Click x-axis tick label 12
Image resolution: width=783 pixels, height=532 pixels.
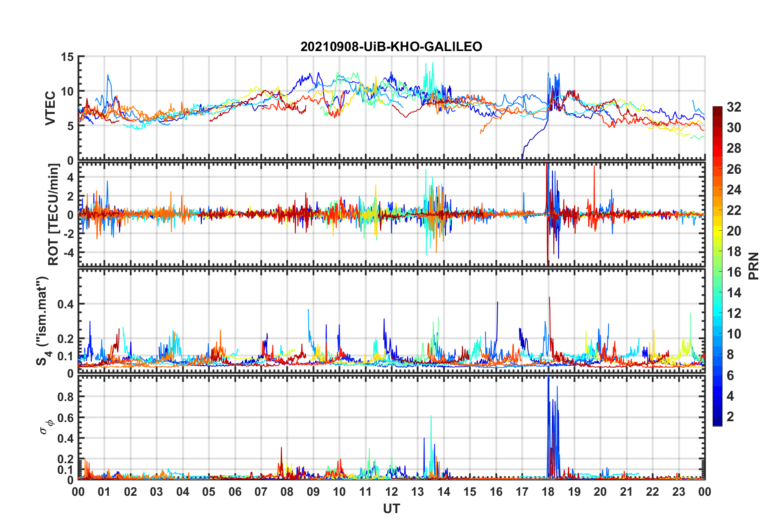tap(391, 492)
